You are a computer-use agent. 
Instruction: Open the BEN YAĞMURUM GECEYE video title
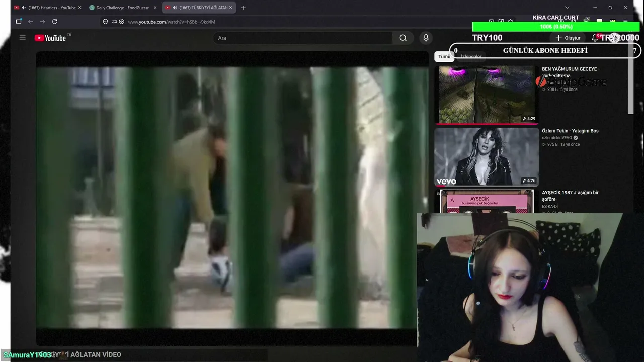pos(571,72)
